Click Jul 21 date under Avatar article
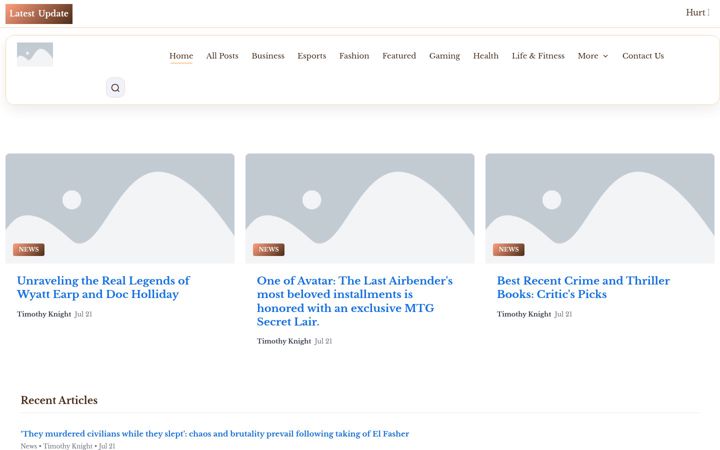720x450 pixels. (x=323, y=341)
